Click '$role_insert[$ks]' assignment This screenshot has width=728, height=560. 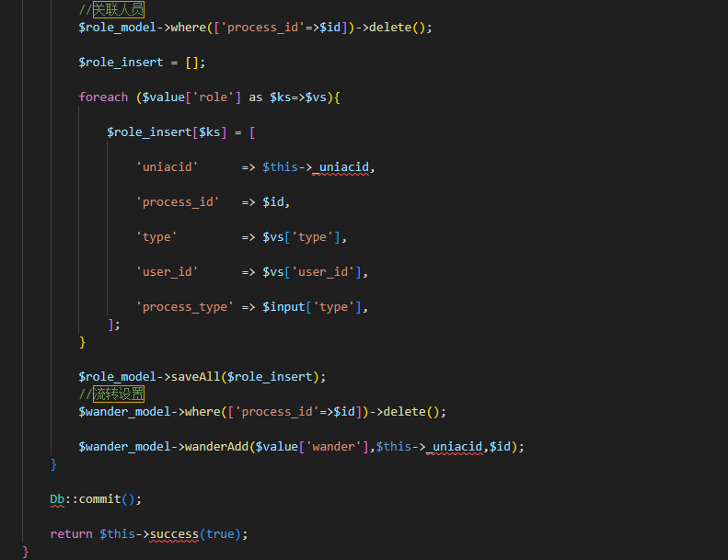167,132
